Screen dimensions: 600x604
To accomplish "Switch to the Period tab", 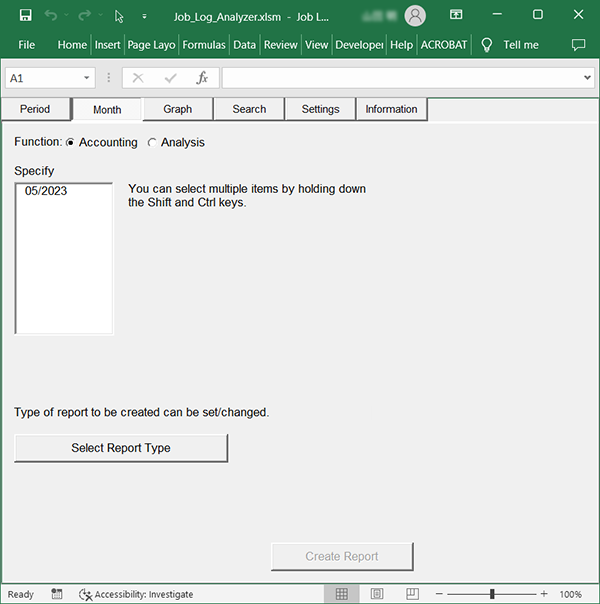I will [35, 109].
